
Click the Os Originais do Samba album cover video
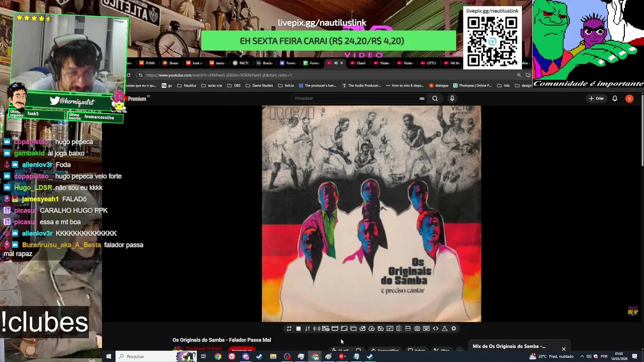[371, 214]
